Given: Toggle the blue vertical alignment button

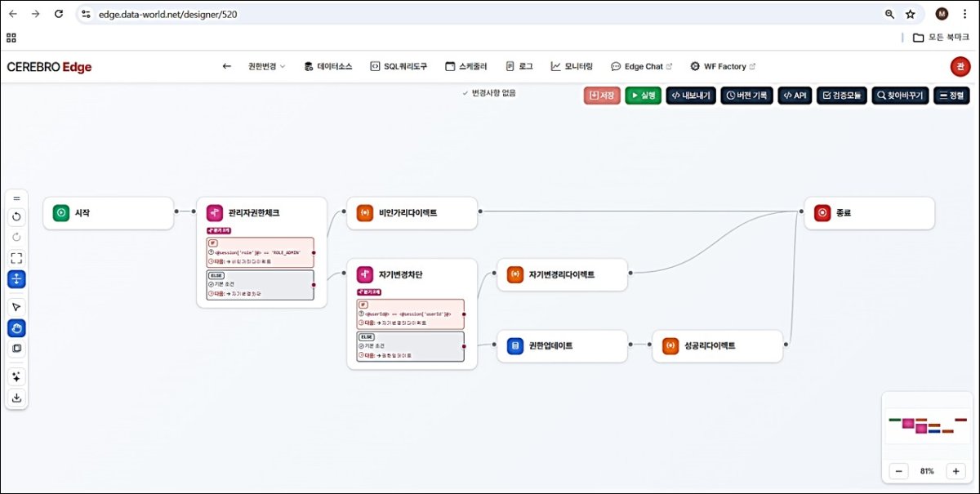Looking at the screenshot, I should pyautogui.click(x=16, y=279).
